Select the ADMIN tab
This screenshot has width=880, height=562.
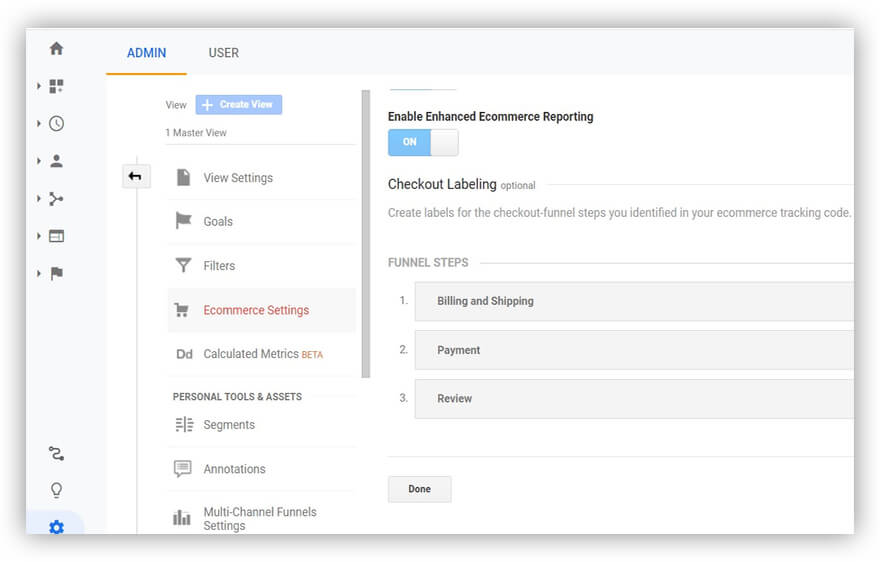tap(146, 53)
